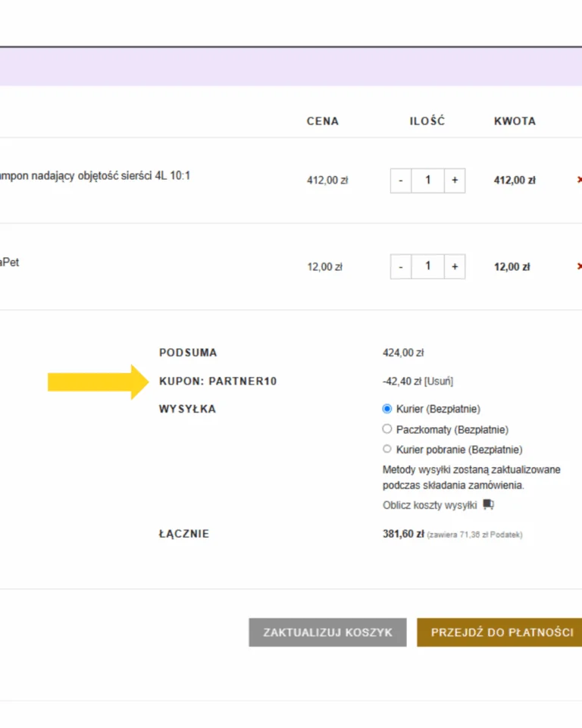Click the unit price 412,00 zł in CENA column
The image size is (582, 728).
[x=327, y=180]
